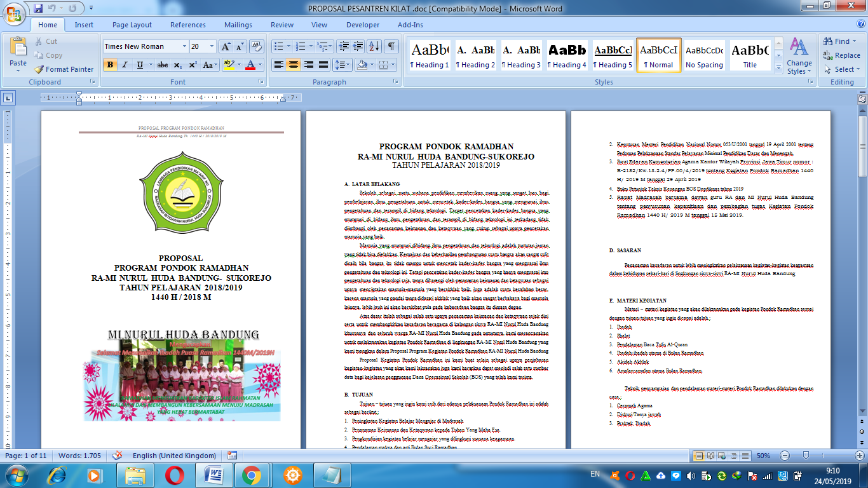Apply subscript formatting
868x488 pixels.
[178, 65]
